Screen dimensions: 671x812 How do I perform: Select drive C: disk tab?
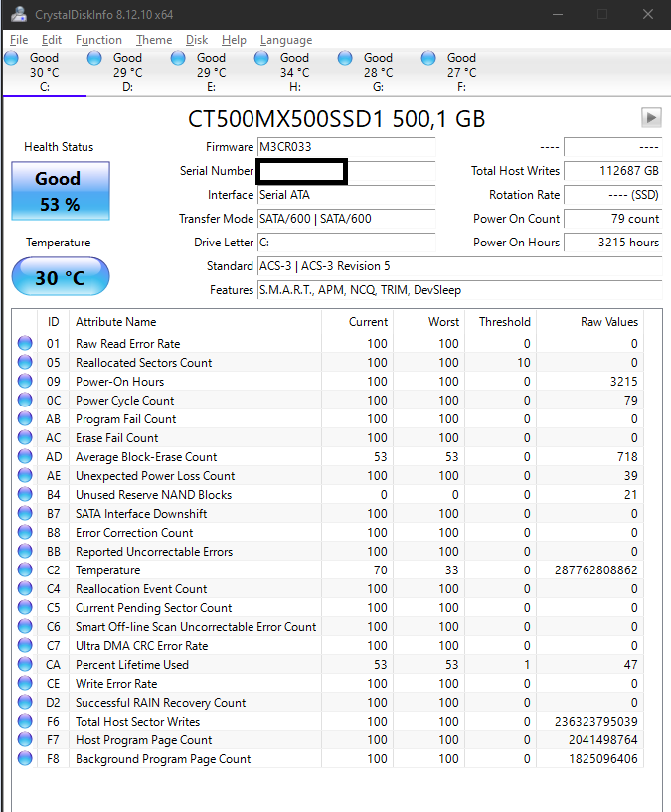(x=44, y=72)
